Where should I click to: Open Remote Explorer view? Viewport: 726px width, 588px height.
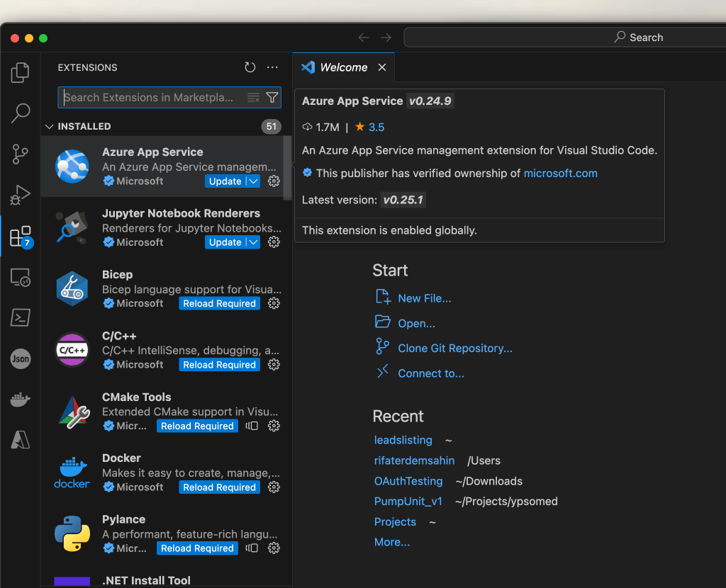point(21,278)
